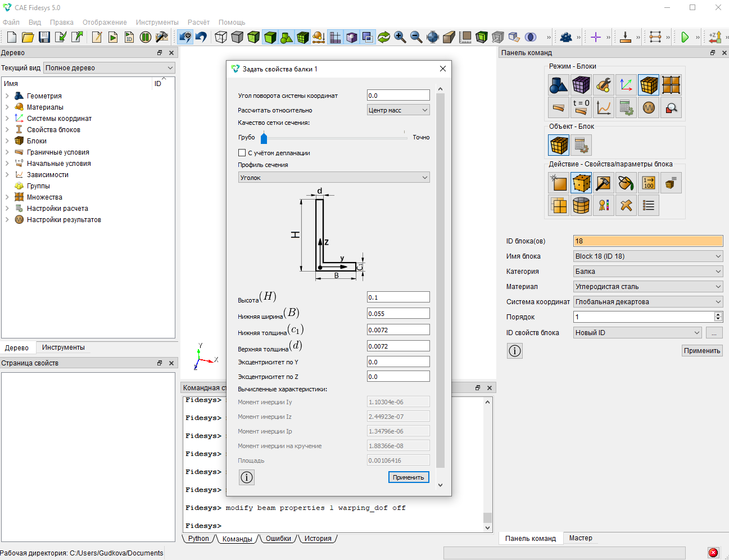Switch to the Ошибки tab
This screenshot has width=729, height=560.
pos(278,539)
